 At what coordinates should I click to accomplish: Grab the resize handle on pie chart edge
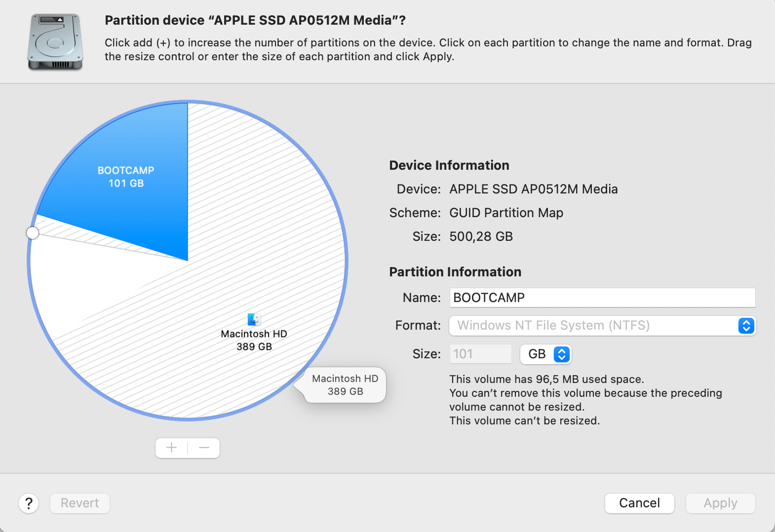33,233
